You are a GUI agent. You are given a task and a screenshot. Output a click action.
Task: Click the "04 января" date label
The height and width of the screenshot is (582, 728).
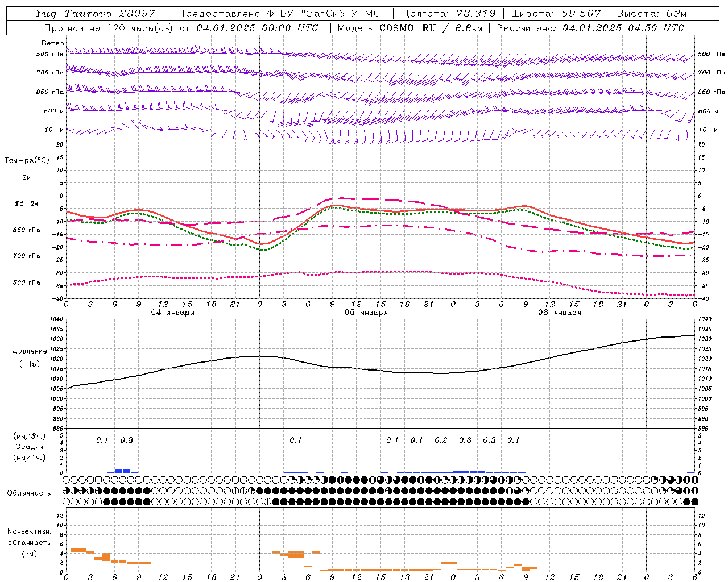[172, 313]
